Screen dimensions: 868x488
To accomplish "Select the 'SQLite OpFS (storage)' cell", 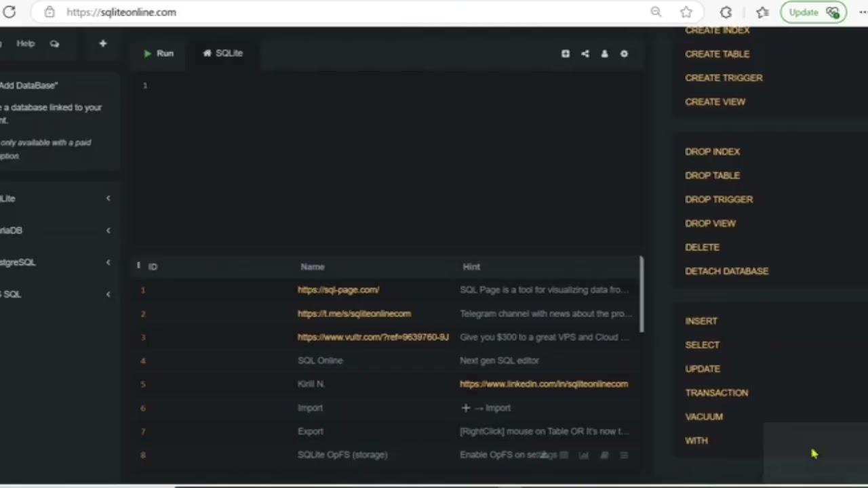I will coord(342,455).
